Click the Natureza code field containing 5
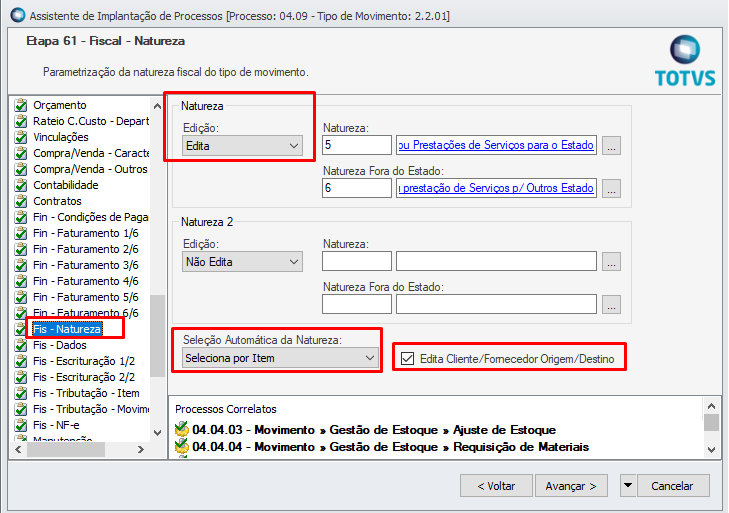Viewport: 729px width, 513px height. 357,145
